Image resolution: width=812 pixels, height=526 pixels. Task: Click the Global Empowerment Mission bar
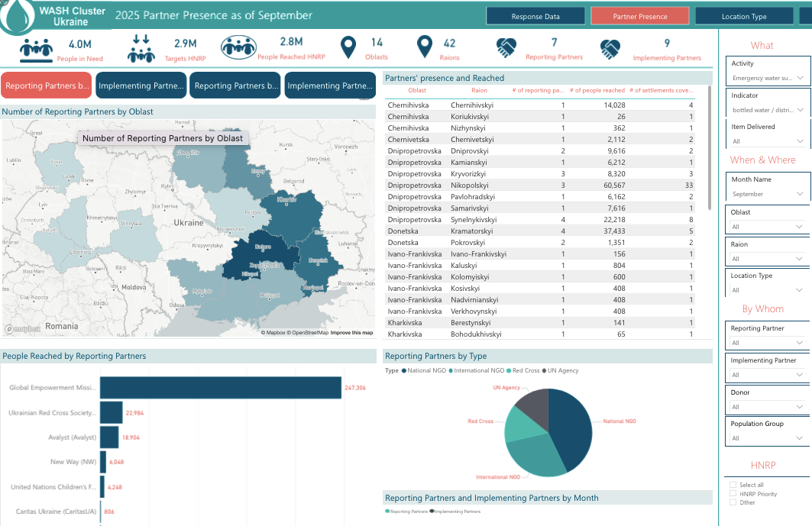click(221, 388)
